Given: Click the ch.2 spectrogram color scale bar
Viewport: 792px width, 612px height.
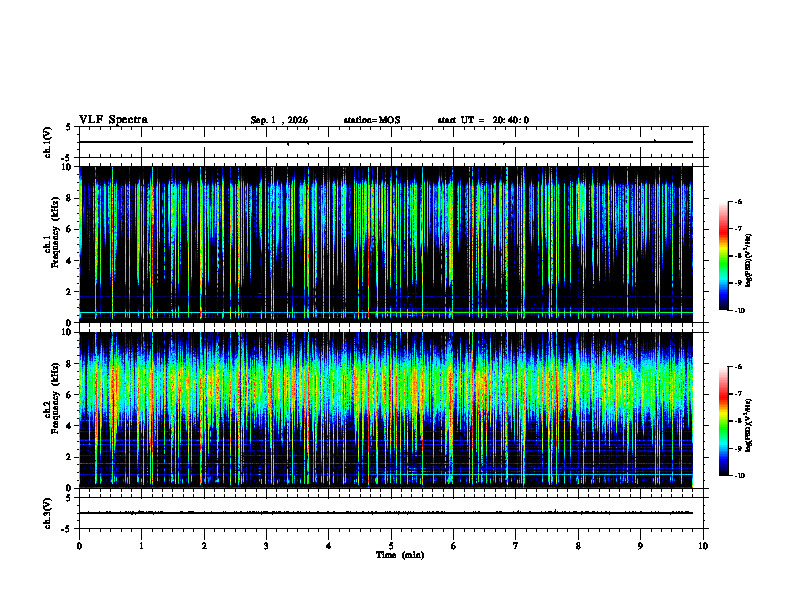Looking at the screenshot, I should pyautogui.click(x=723, y=421).
